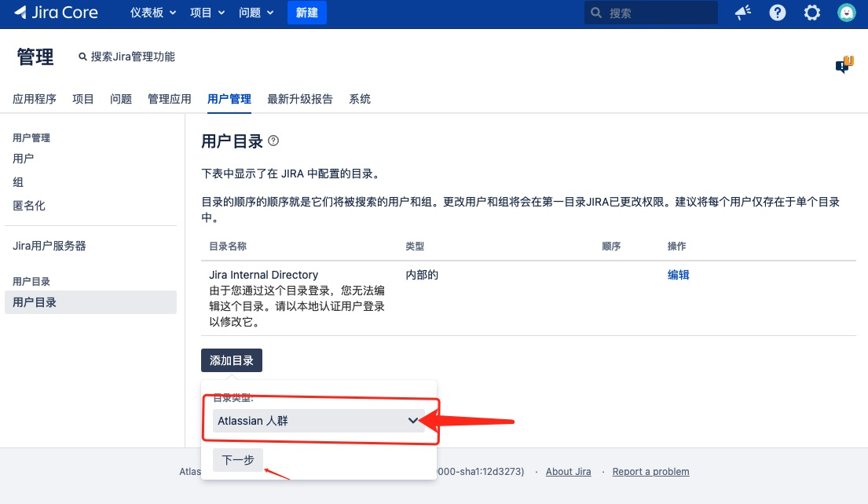The width and height of the screenshot is (868, 504).
Task: Switch to the 项目 admin tab
Action: click(x=83, y=99)
